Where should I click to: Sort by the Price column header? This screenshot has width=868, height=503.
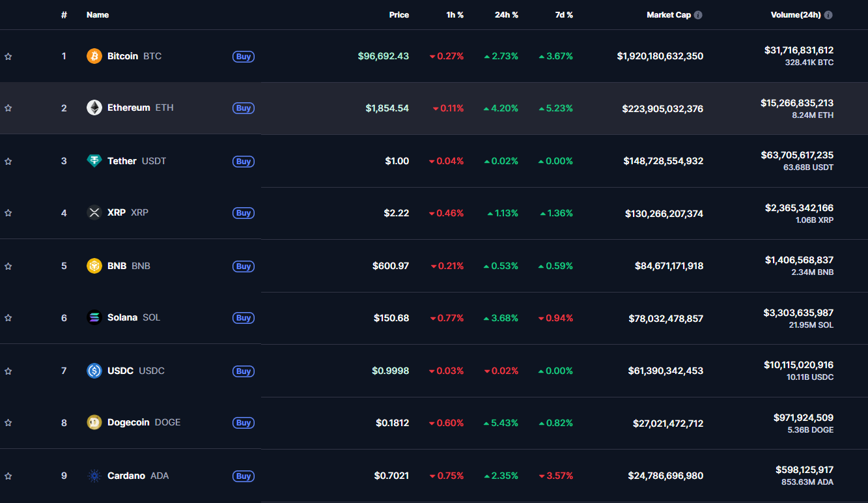pyautogui.click(x=399, y=15)
